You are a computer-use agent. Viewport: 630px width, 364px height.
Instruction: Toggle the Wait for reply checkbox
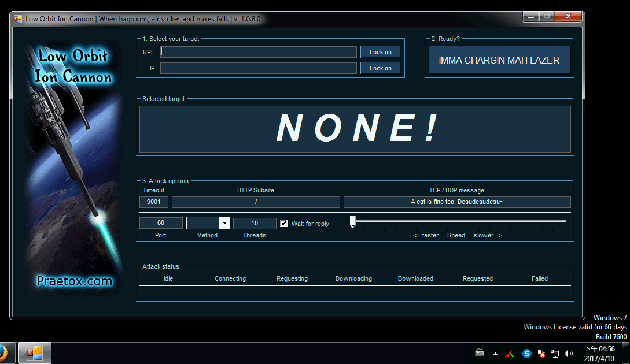click(283, 224)
